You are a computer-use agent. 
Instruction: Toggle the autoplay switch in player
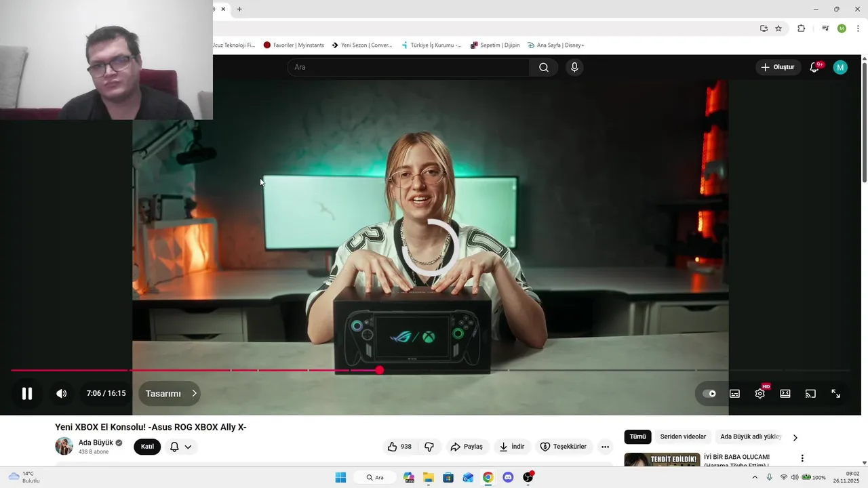tap(709, 393)
